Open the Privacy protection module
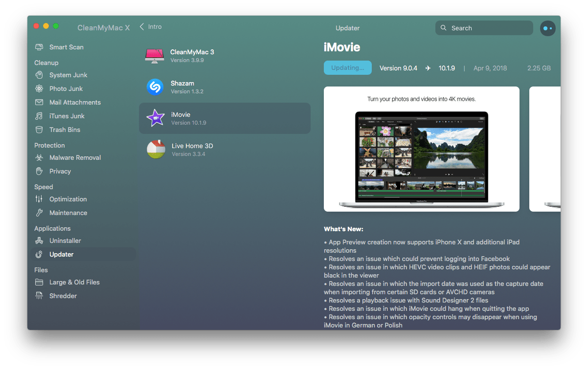 [x=60, y=171]
